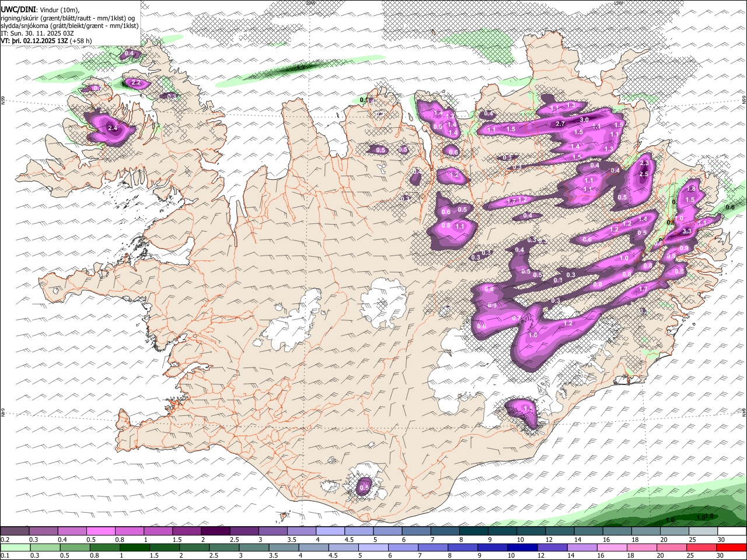The height and width of the screenshot is (560, 747).
Task: Click the 'UWC/DINI: Vindur (10m)' title text
Action: click(40, 9)
